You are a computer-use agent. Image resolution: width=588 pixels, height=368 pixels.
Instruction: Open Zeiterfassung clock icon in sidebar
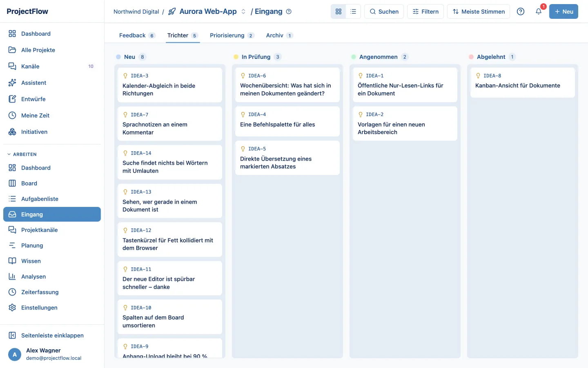click(12, 292)
